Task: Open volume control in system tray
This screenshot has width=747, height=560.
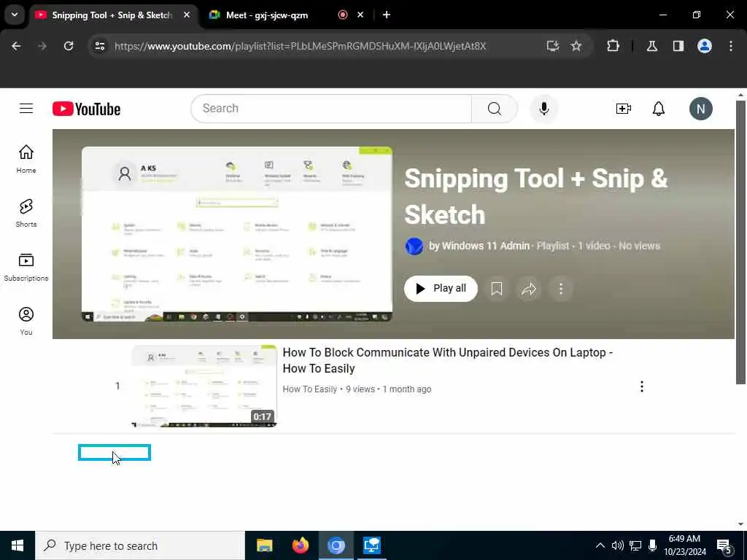Action: (x=617, y=545)
